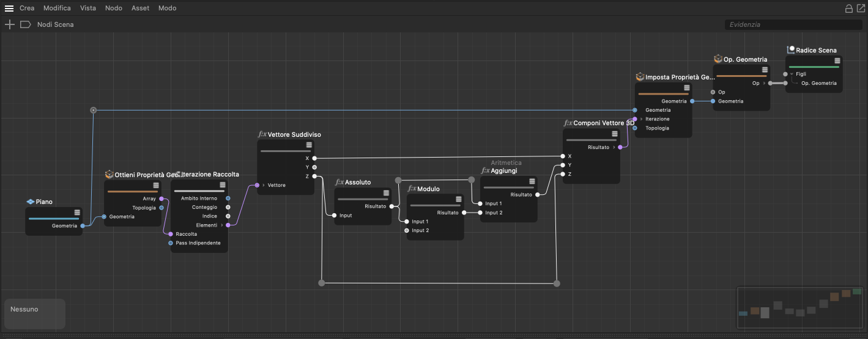Screen dimensions: 868x339
Task: Click the Nessuno info panel
Action: pos(34,313)
